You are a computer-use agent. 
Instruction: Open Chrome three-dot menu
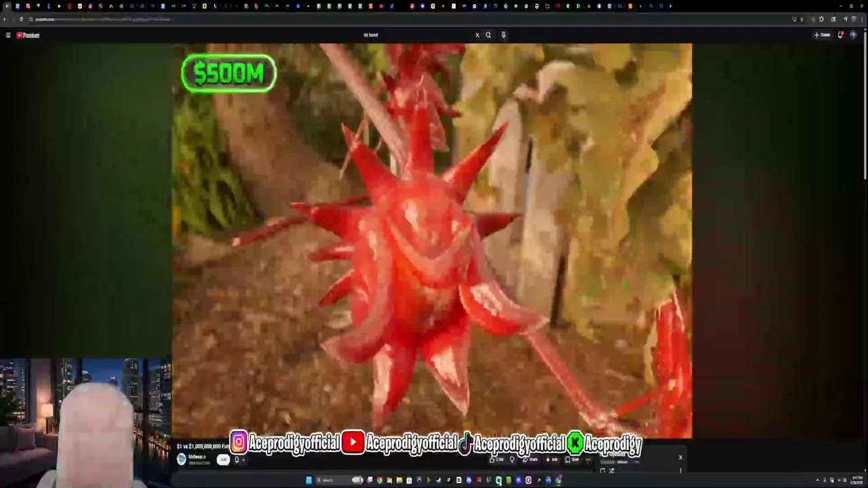point(862,19)
